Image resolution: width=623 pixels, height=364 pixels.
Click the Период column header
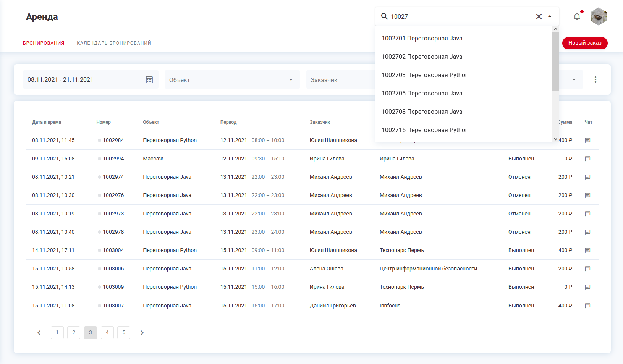coord(228,122)
